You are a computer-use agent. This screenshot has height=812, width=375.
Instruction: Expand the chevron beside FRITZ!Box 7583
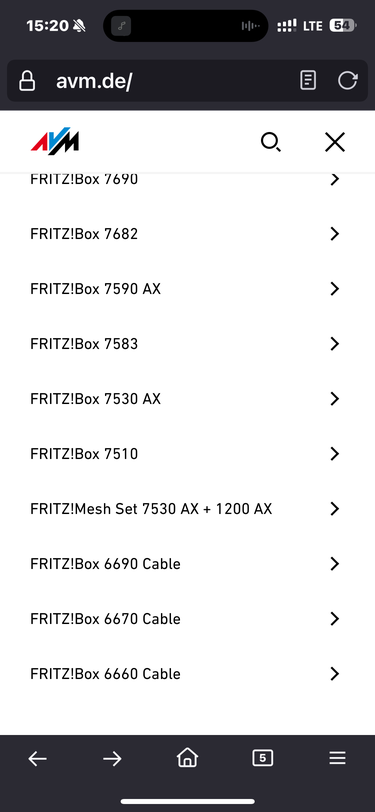(335, 344)
